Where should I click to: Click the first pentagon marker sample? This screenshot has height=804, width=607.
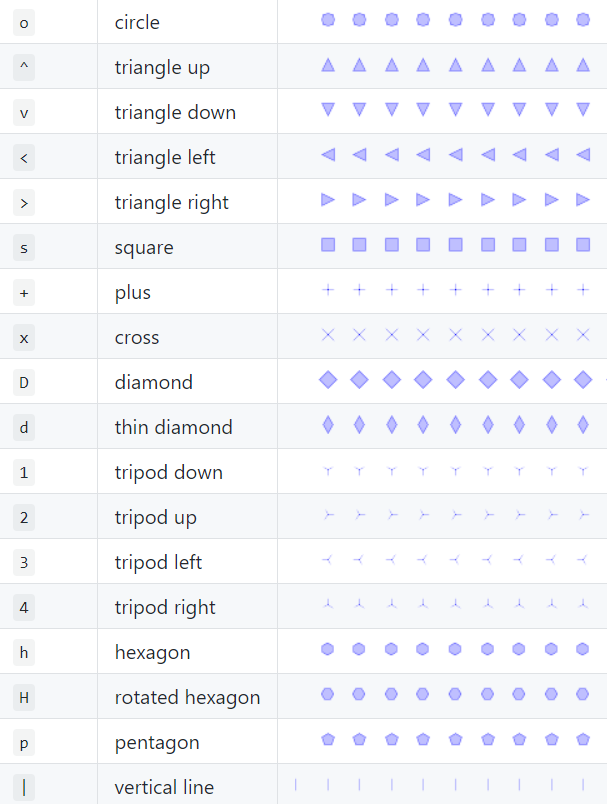pyautogui.click(x=327, y=740)
